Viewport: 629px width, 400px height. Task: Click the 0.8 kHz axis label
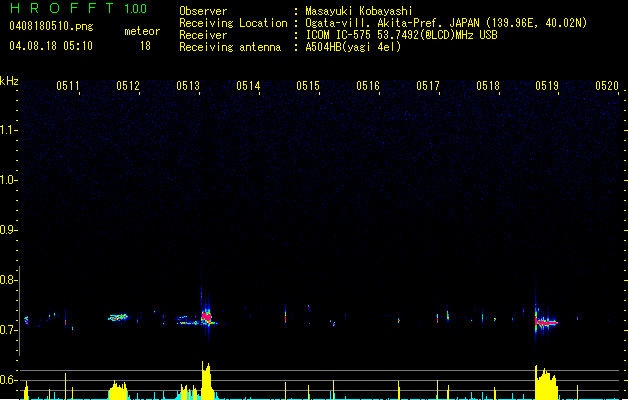click(7, 280)
